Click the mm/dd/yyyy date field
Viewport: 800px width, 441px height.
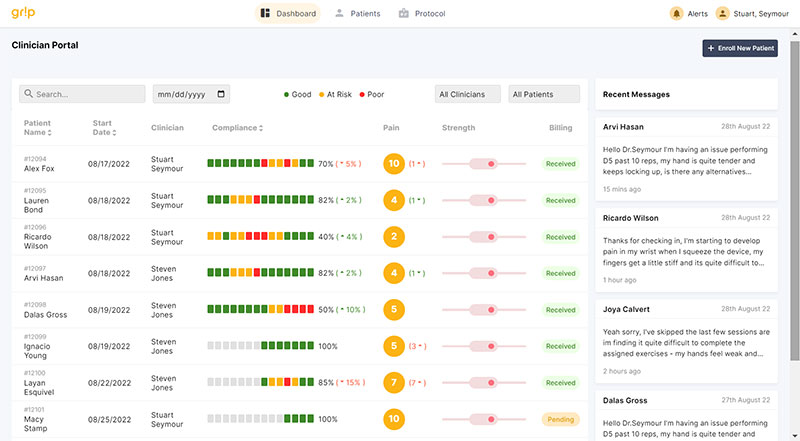(x=191, y=94)
